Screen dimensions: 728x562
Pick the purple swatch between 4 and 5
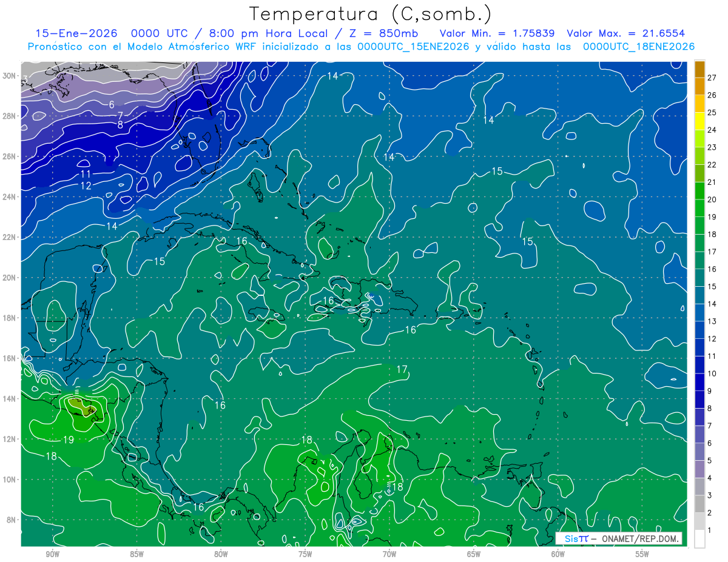pos(699,469)
